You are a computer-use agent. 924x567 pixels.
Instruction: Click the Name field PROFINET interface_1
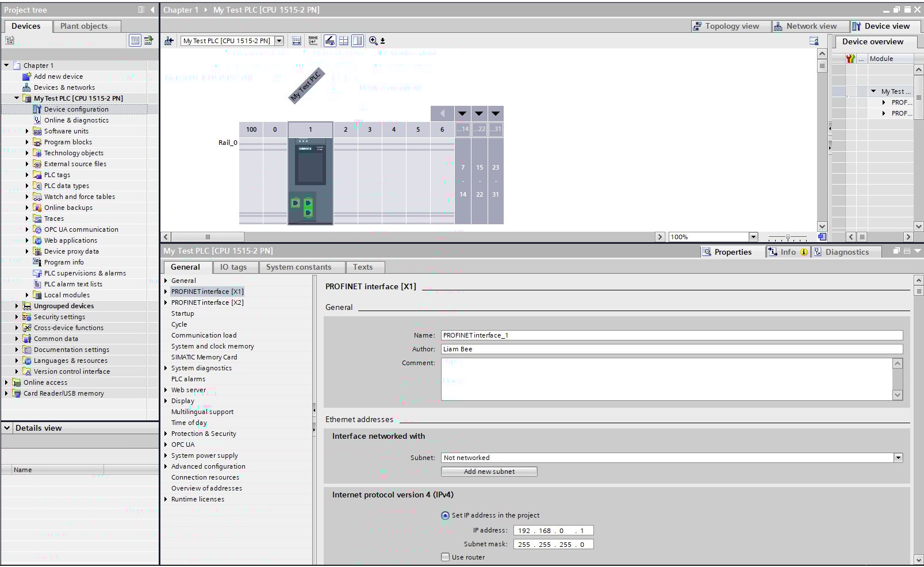[x=672, y=335]
